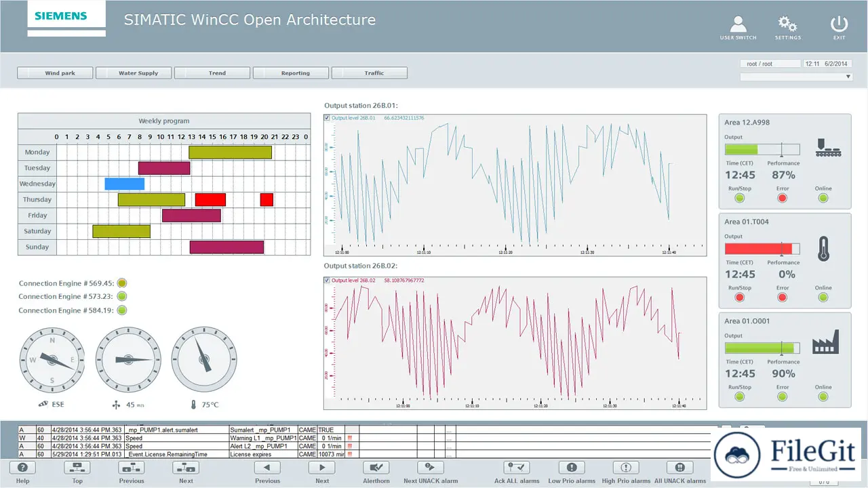868x488 pixels.
Task: Click Area 12.A998 output progress bar
Action: 762,149
